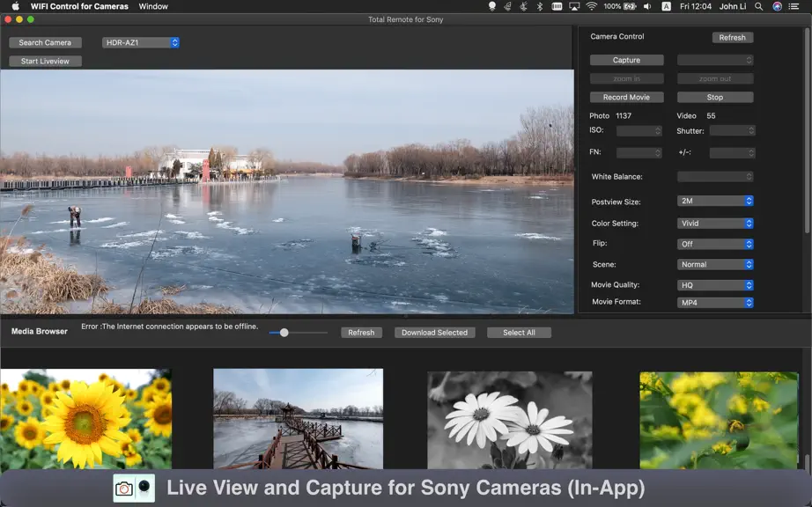Open Color Setting Vivid dropdown
The height and width of the screenshot is (507, 812).
click(x=715, y=224)
